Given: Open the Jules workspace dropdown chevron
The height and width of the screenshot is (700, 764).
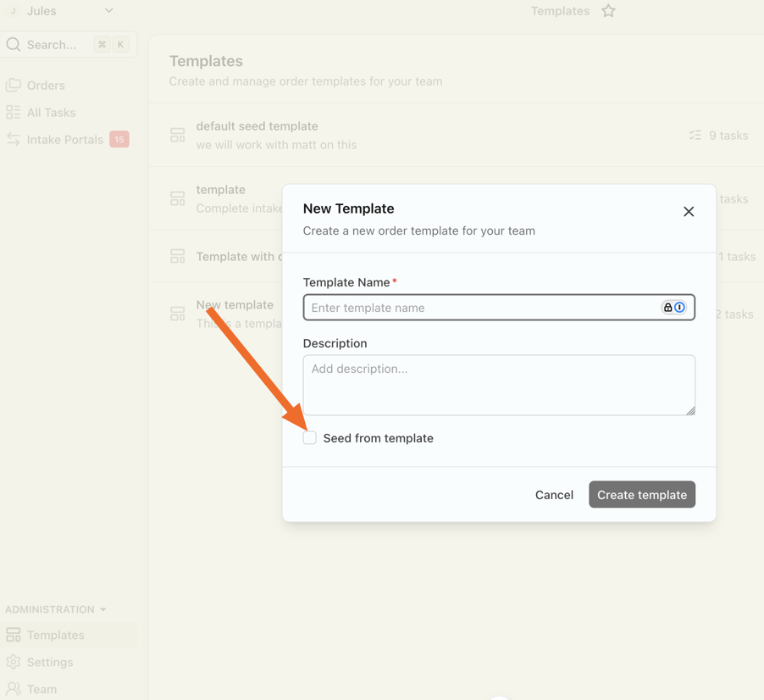Looking at the screenshot, I should (x=108, y=11).
